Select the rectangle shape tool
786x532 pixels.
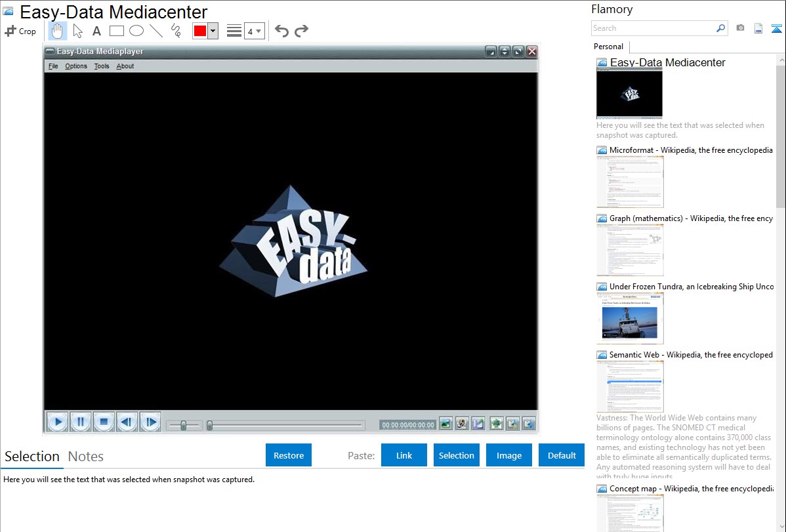[117, 31]
